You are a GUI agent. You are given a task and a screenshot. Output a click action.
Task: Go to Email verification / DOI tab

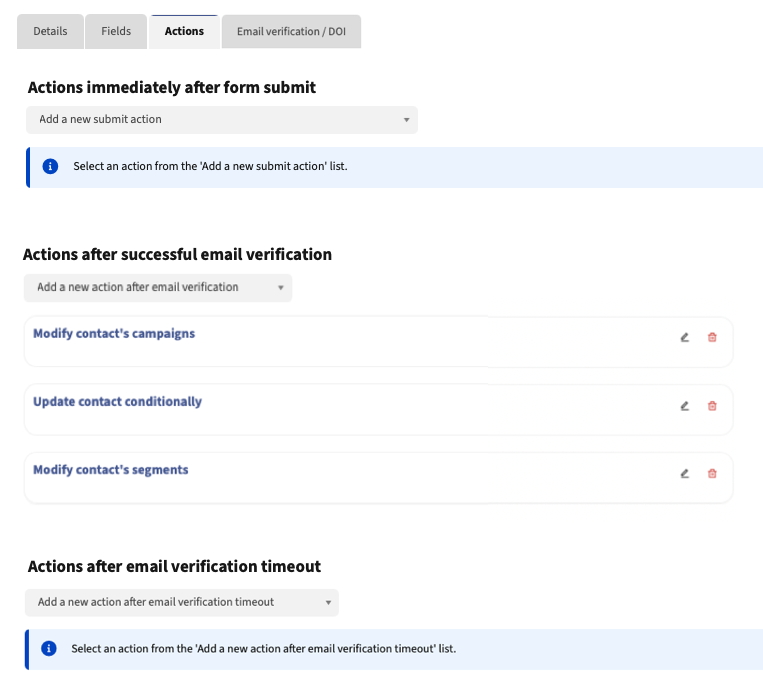coord(291,32)
